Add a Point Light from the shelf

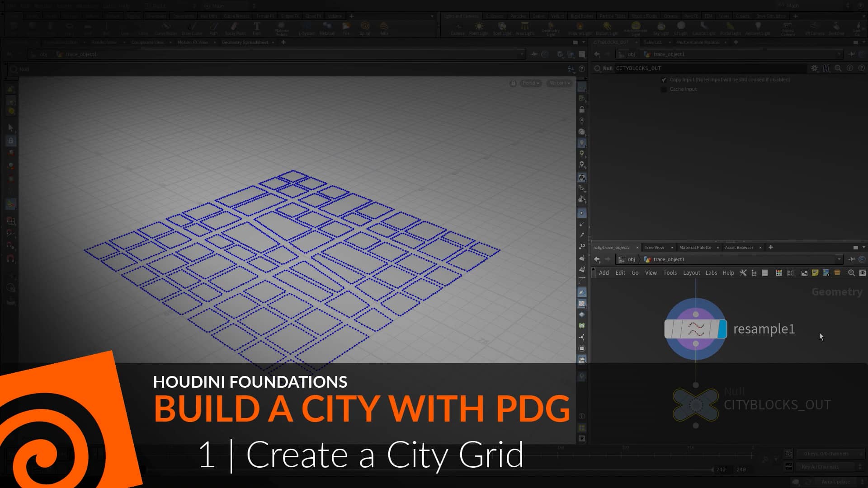pyautogui.click(x=478, y=28)
